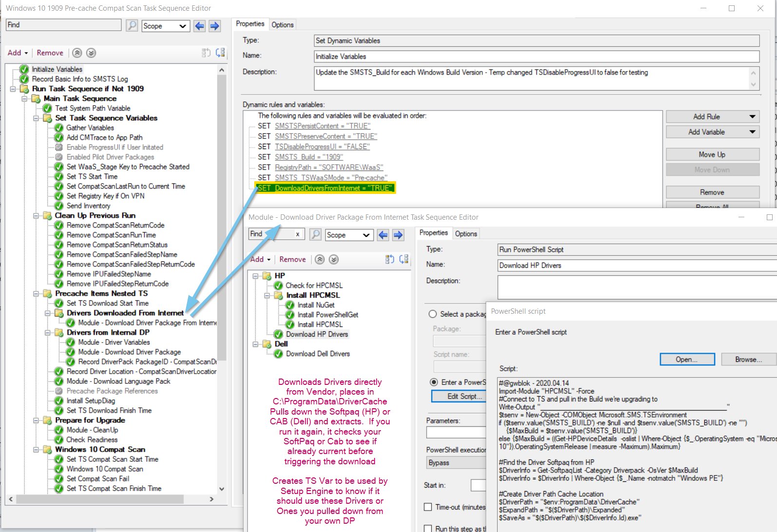Click the find previous arrow in main editor
The width and height of the screenshot is (777, 532).
(199, 26)
